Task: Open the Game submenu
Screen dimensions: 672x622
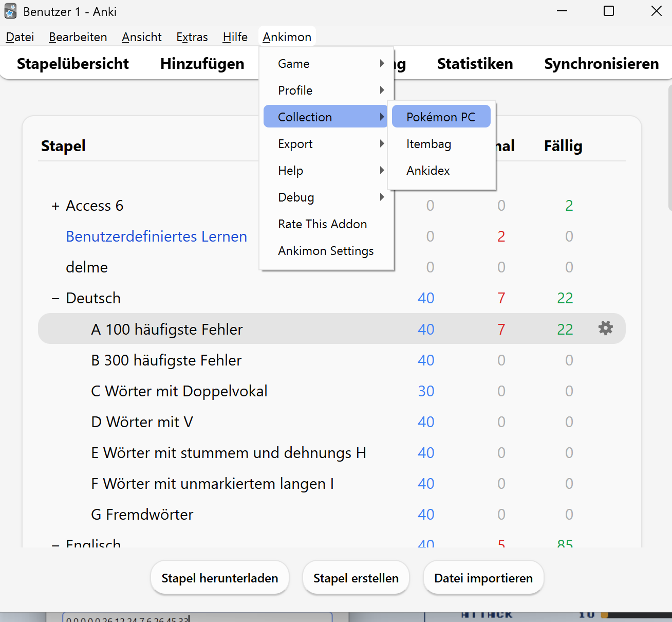Action: coord(327,64)
